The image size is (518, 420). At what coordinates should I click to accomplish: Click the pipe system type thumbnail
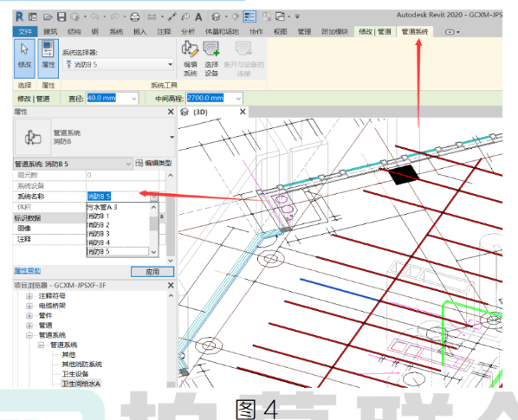tap(33, 138)
